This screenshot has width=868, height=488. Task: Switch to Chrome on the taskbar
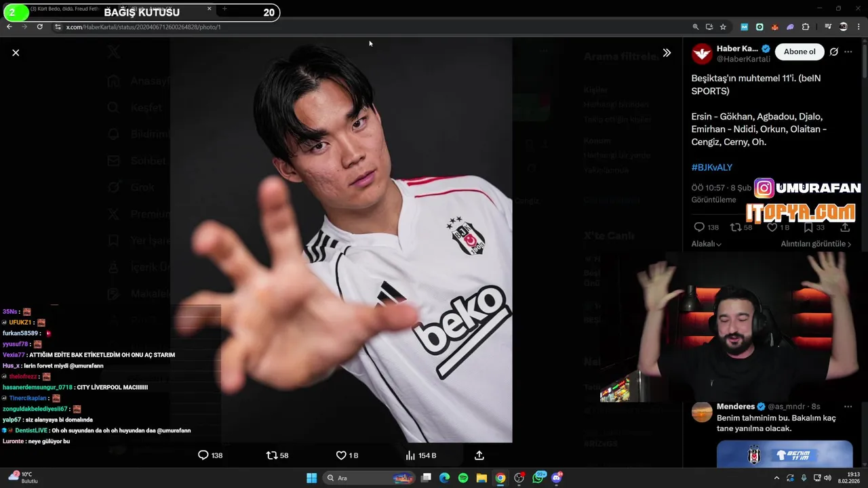(500, 478)
